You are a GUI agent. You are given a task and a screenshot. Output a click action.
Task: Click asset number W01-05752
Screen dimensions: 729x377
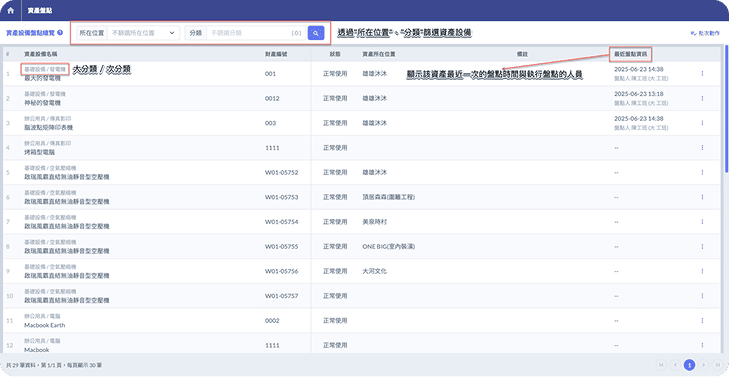(282, 172)
